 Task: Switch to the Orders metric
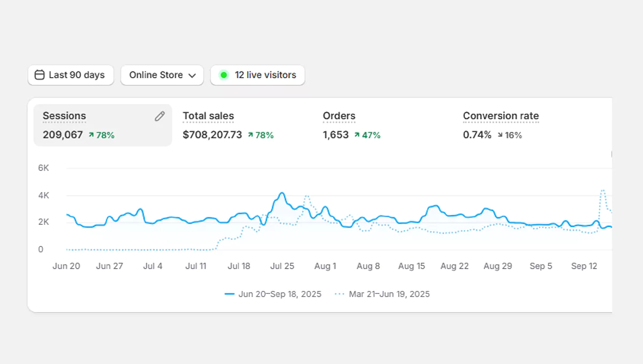click(x=339, y=116)
